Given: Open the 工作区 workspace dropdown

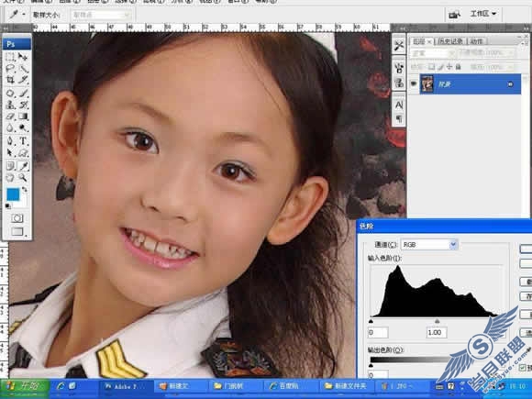Looking at the screenshot, I should pyautogui.click(x=483, y=14).
